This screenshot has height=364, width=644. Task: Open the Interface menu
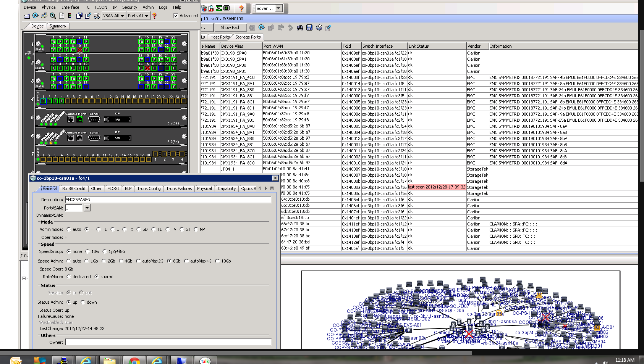(x=71, y=7)
